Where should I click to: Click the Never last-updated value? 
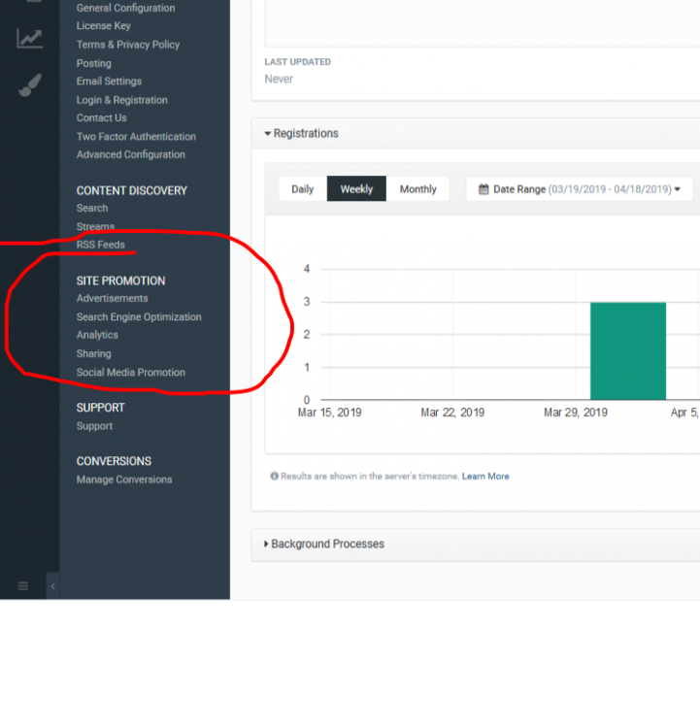pyautogui.click(x=279, y=79)
